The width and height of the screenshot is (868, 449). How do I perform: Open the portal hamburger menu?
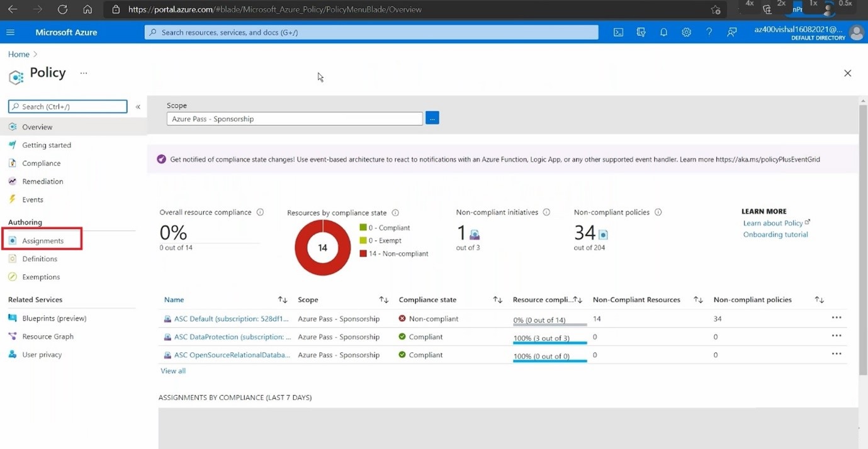tap(10, 33)
